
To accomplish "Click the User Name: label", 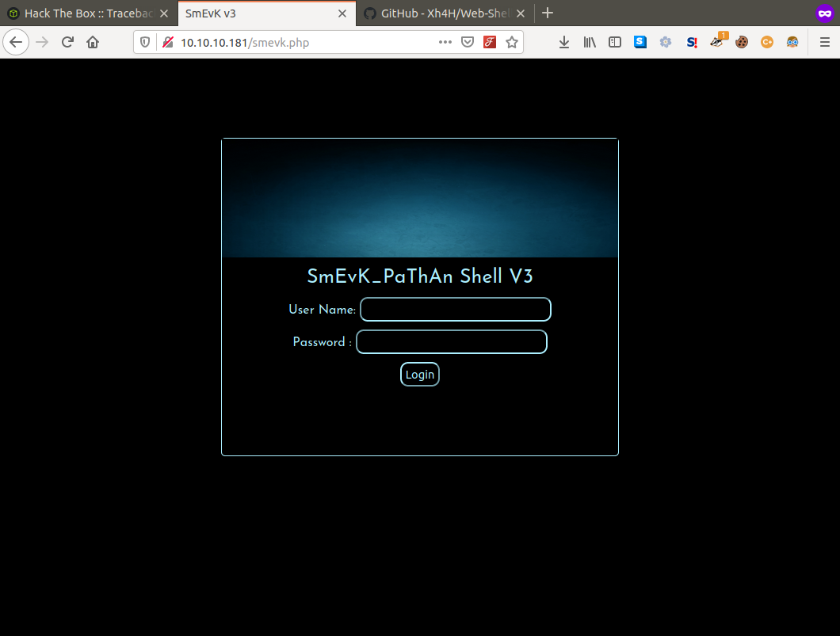I will point(322,310).
